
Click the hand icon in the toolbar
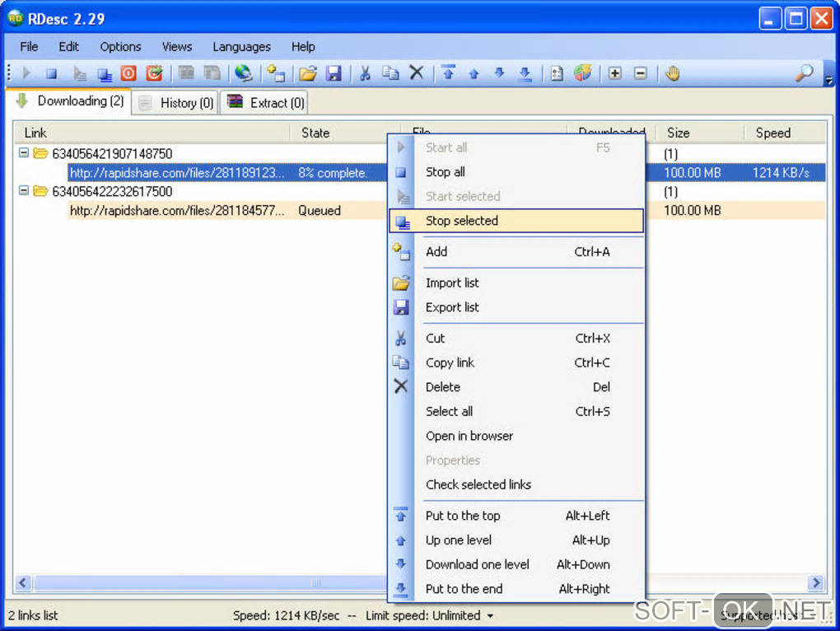(673, 73)
